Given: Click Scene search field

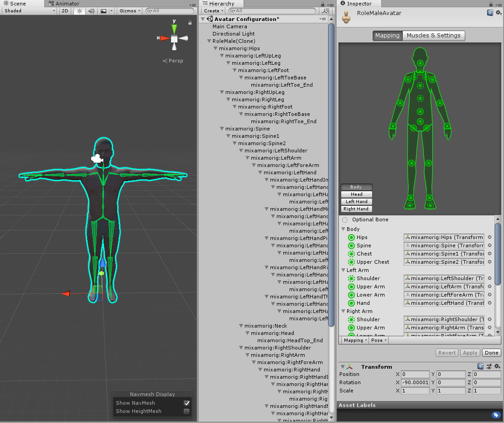Looking at the screenshot, I should pyautogui.click(x=170, y=11).
